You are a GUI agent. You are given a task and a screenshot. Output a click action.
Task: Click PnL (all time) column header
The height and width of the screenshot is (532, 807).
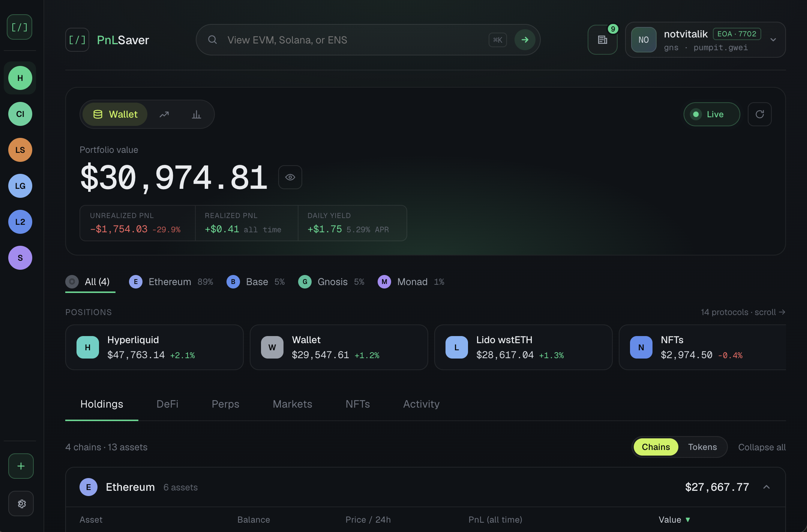click(x=495, y=520)
